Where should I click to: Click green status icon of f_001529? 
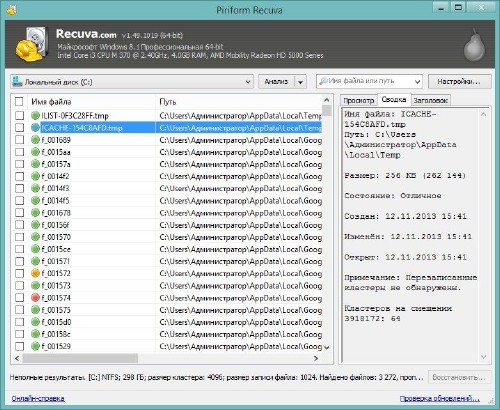pyautogui.click(x=35, y=346)
